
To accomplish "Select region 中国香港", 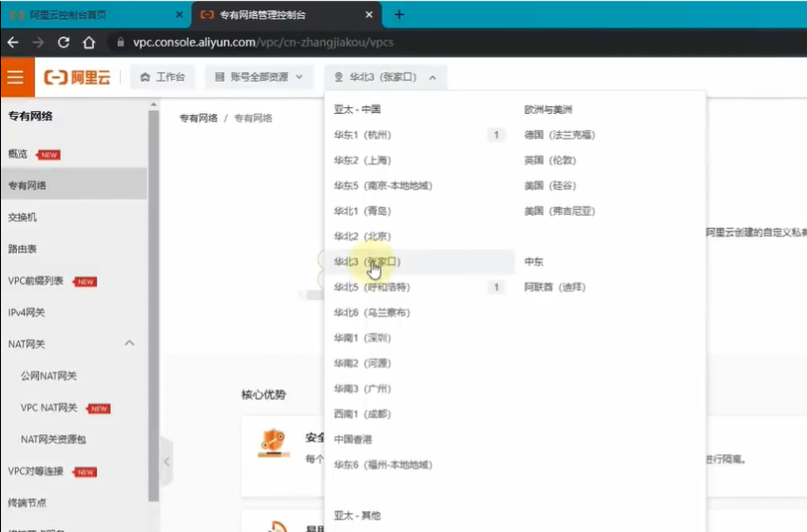I will pyautogui.click(x=419, y=440).
